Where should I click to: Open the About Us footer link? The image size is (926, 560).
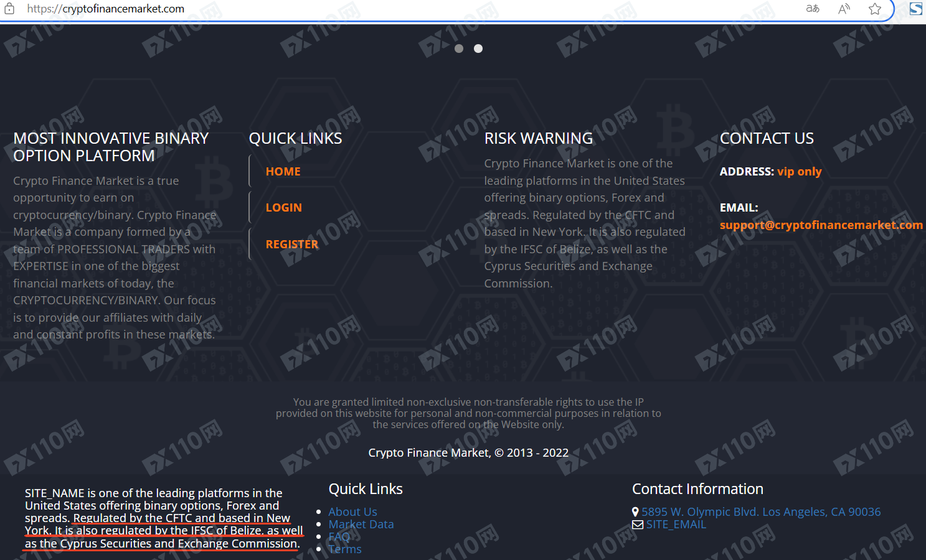(x=352, y=512)
